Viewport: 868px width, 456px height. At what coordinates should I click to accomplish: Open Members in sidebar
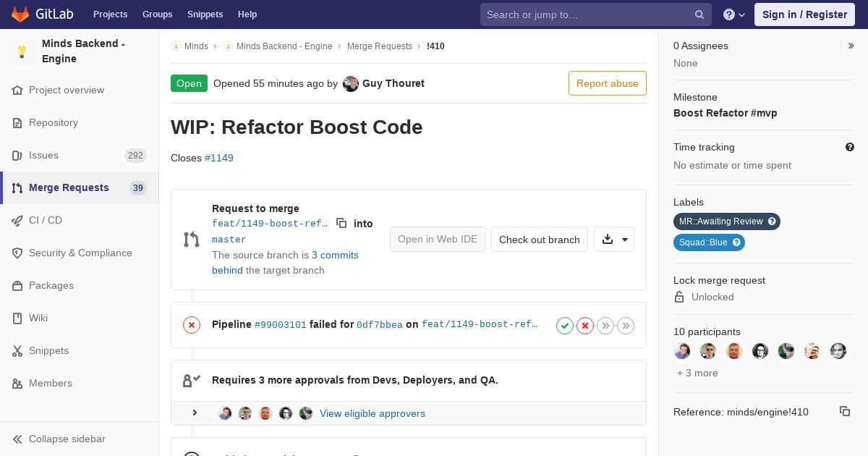[x=80, y=384]
